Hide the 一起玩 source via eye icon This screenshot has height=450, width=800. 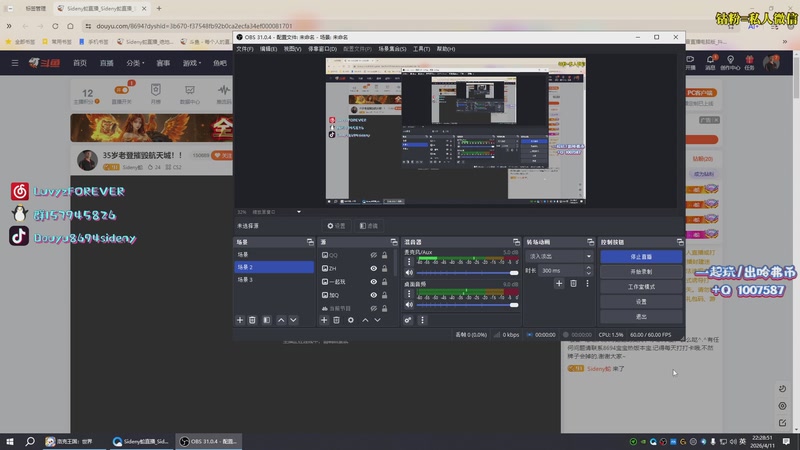pos(373,282)
